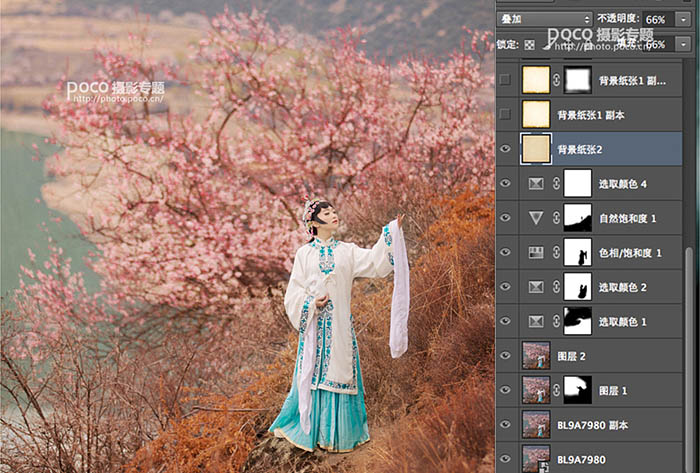Click the 自然饱和度 1 vibrance triangle icon

pos(536,218)
